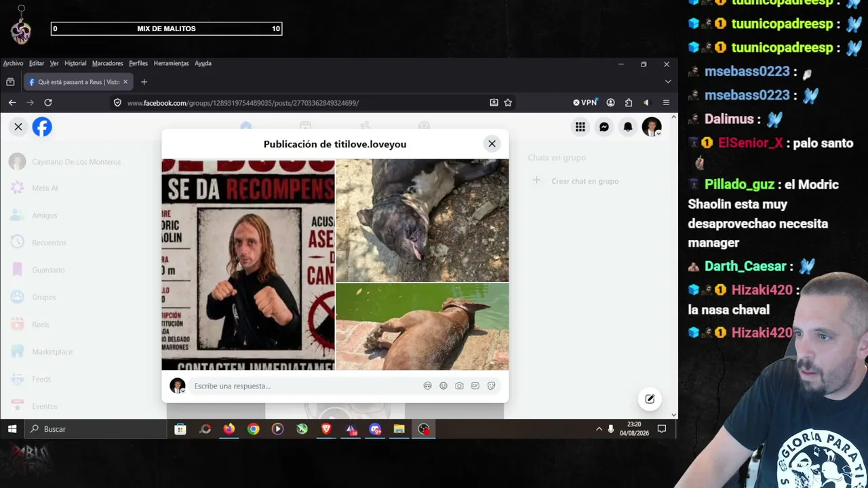Open the Windows notification center

(x=662, y=429)
